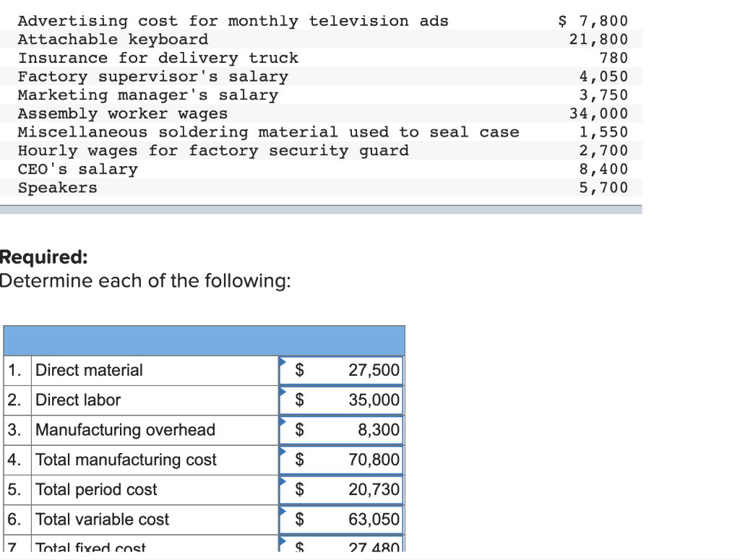Image resolution: width=740 pixels, height=560 pixels.
Task: Click the 34,000 assembly wages amount
Action: 598,113
